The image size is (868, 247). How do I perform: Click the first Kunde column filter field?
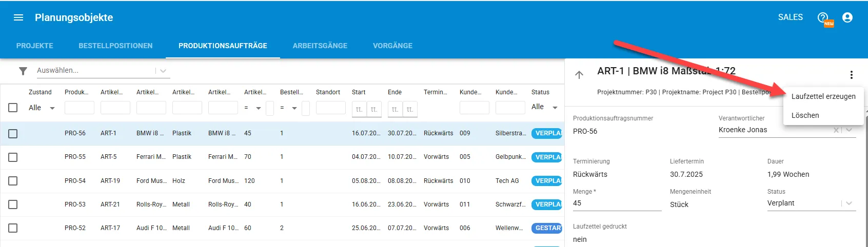coord(475,108)
